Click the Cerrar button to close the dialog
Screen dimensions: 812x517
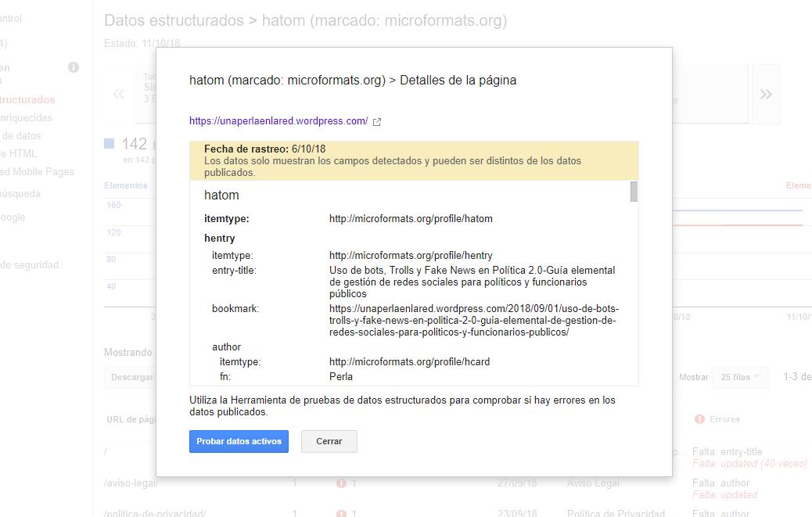coord(329,441)
